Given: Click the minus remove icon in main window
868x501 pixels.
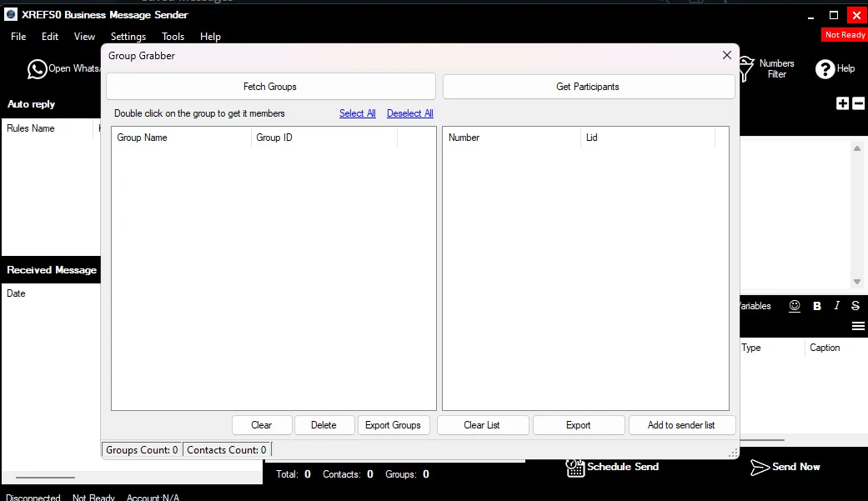Looking at the screenshot, I should 859,103.
